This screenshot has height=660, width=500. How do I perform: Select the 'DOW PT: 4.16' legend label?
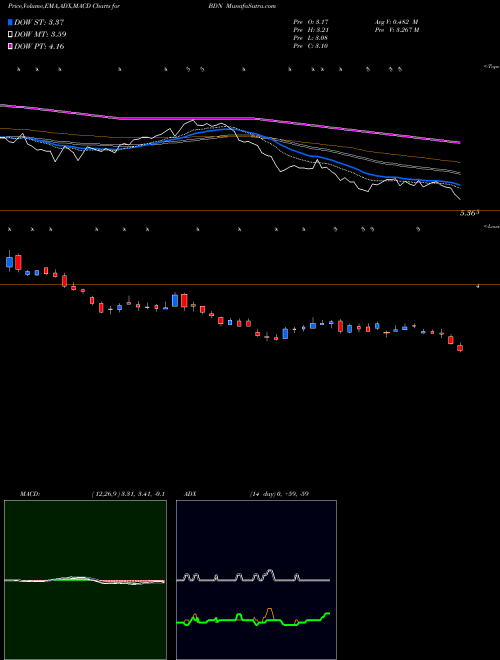pos(39,46)
